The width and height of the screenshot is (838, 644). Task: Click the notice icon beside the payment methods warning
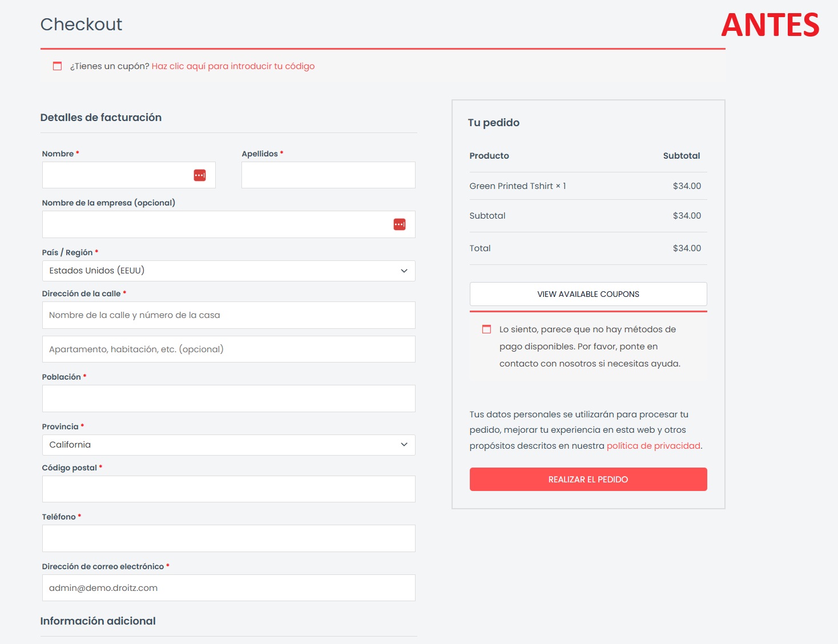486,329
